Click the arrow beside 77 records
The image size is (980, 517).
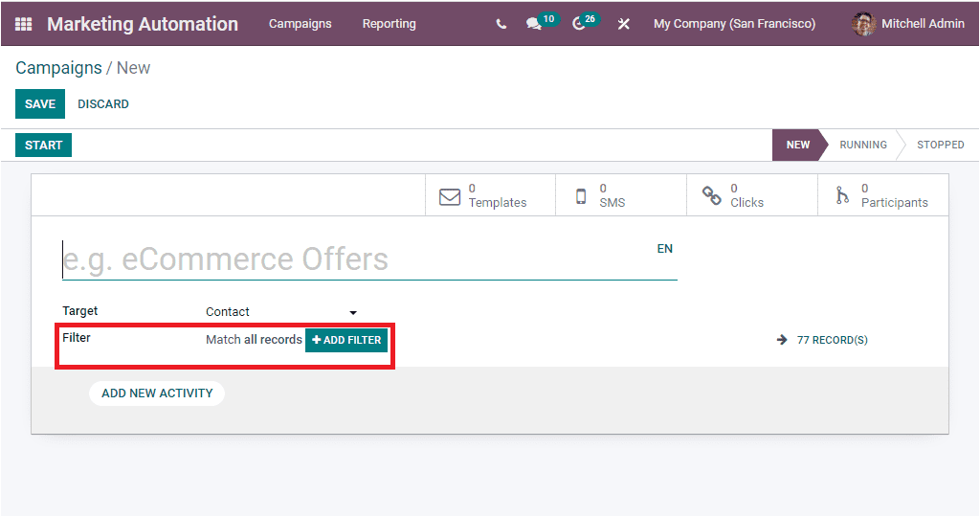782,340
